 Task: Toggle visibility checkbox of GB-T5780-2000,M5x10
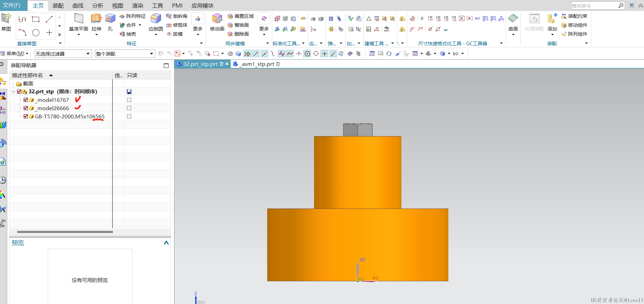pos(26,116)
